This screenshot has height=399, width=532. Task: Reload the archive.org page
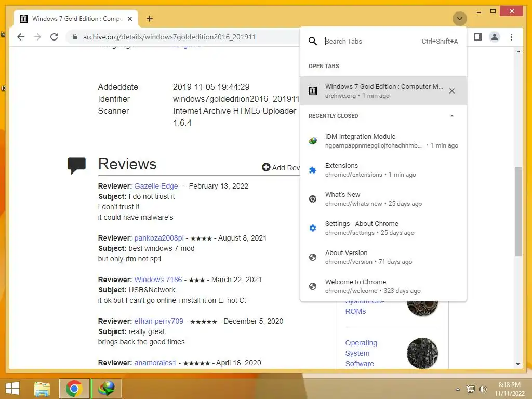click(54, 37)
